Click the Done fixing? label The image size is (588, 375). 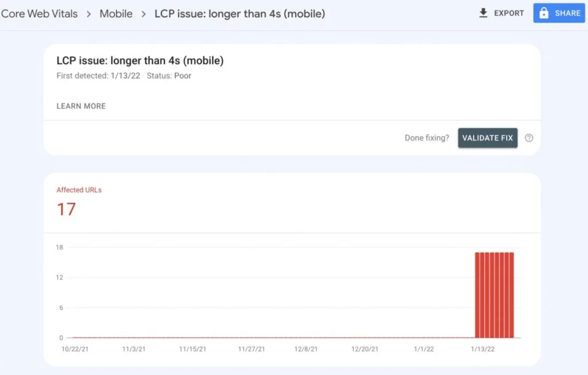(427, 138)
